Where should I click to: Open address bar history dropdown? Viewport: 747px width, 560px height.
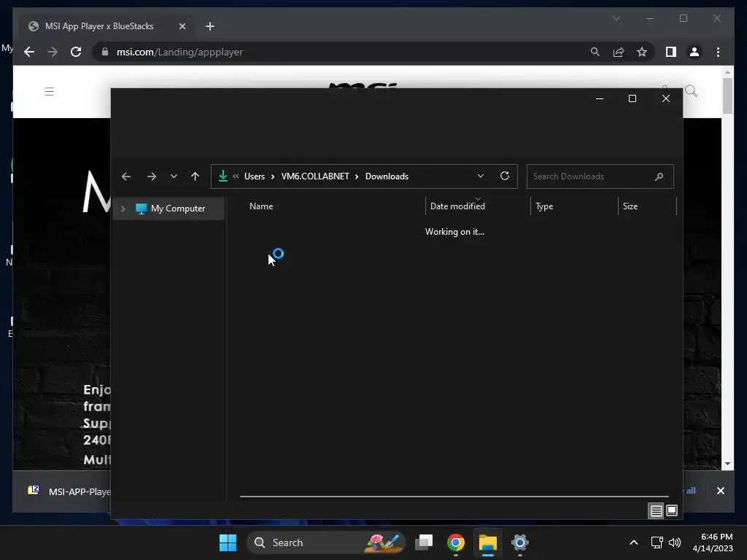[x=481, y=176]
